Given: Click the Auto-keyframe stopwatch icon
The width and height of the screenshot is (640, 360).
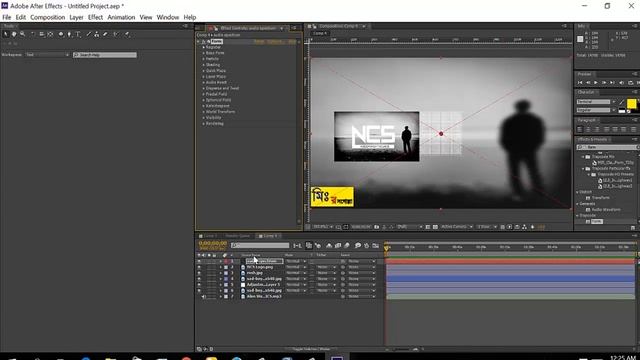Looking at the screenshot, I should (x=367, y=246).
